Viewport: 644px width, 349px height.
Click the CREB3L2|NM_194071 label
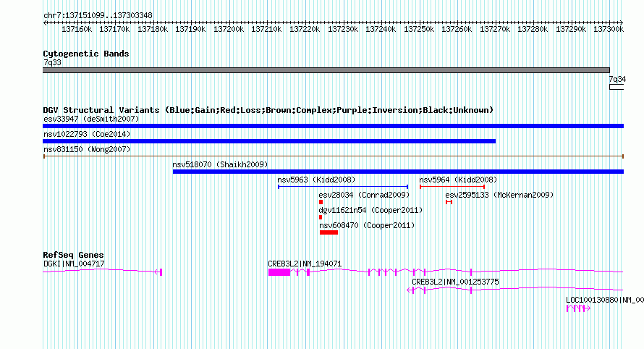(x=305, y=264)
